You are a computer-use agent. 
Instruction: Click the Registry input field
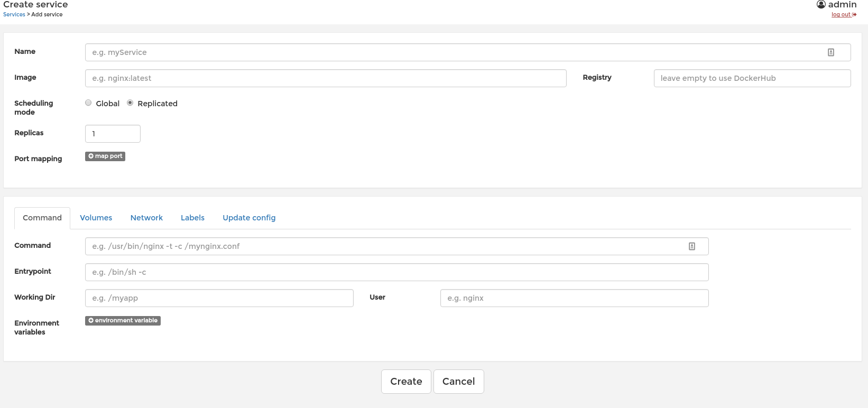[752, 78]
